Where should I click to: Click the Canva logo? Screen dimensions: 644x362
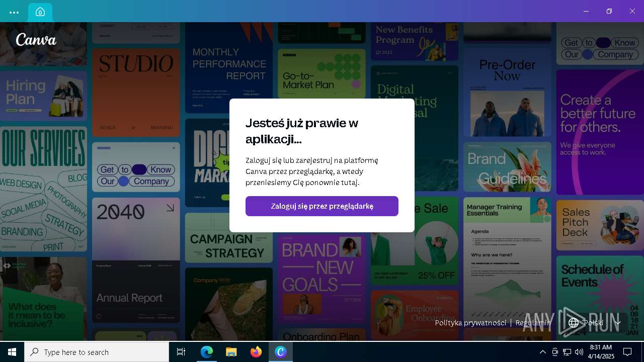[36, 40]
